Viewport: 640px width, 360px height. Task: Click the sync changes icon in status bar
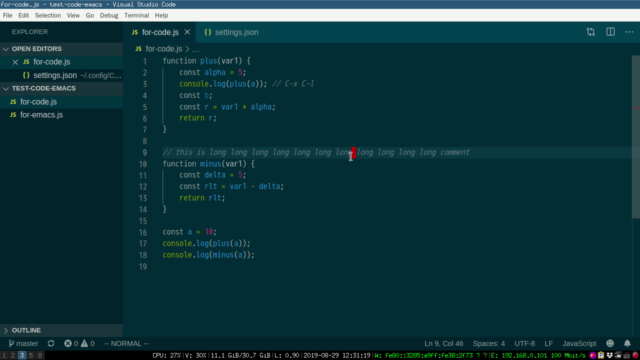click(51, 343)
